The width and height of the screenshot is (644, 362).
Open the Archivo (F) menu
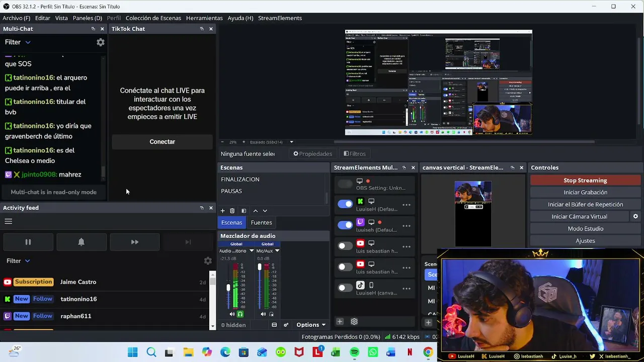16,18
